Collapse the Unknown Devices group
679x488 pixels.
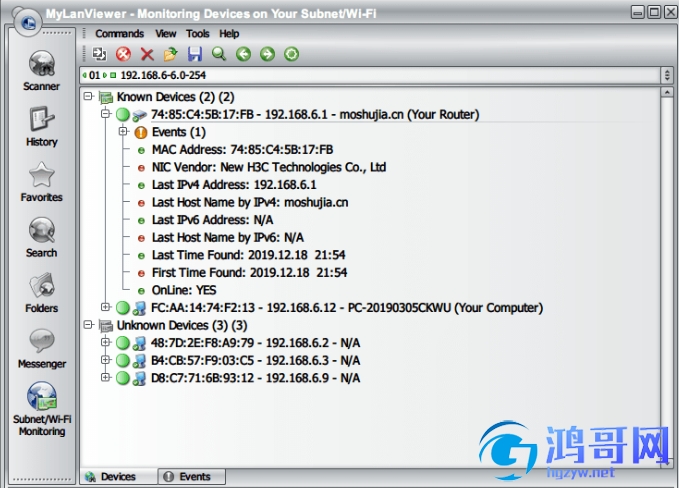tap(88, 324)
